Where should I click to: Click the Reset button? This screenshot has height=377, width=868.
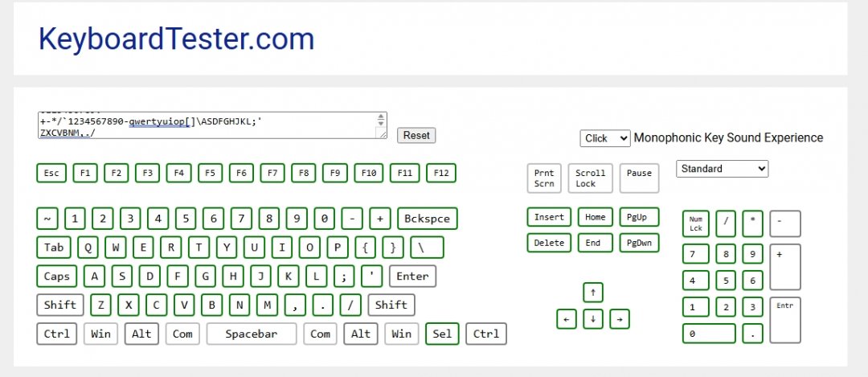pos(416,135)
